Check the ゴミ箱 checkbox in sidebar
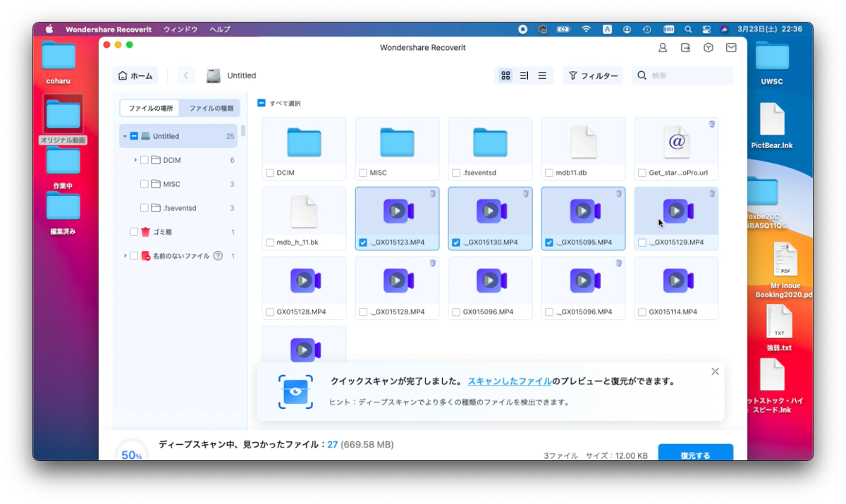The image size is (846, 504). [x=134, y=232]
